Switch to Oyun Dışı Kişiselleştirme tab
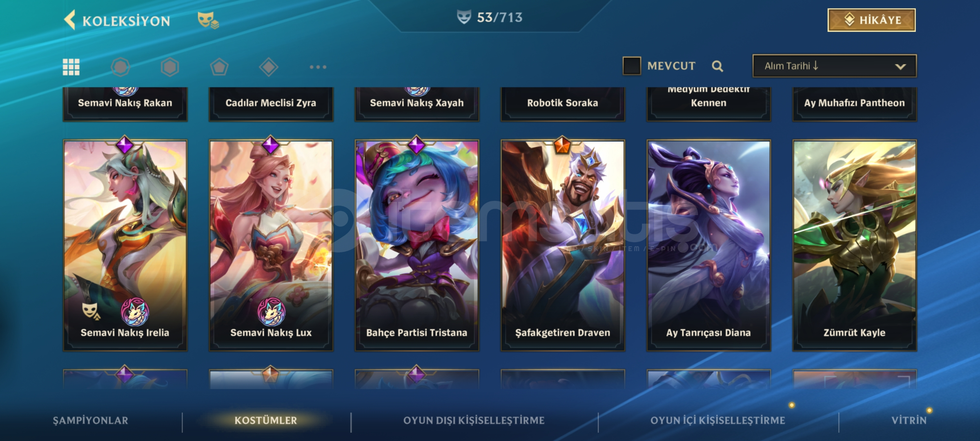 [x=474, y=420]
